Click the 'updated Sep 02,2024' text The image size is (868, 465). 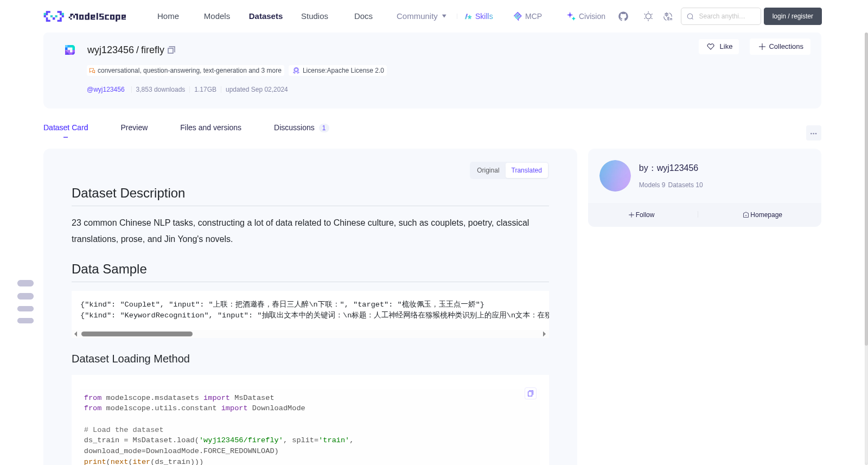click(257, 90)
